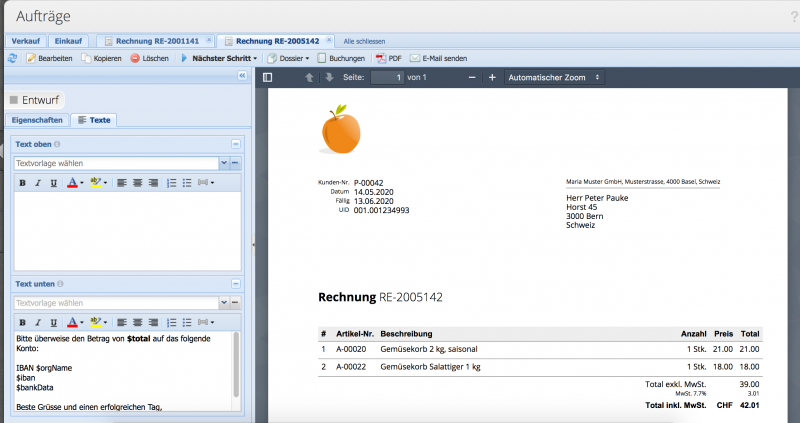Switch to the Verkauf tab
Viewport: 800px width, 423px height.
(26, 41)
